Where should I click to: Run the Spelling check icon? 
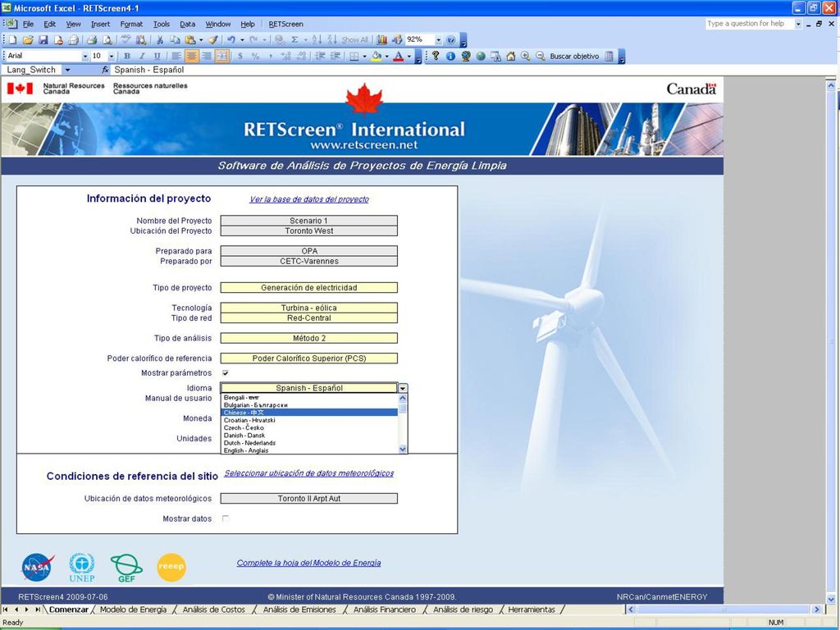(x=126, y=39)
